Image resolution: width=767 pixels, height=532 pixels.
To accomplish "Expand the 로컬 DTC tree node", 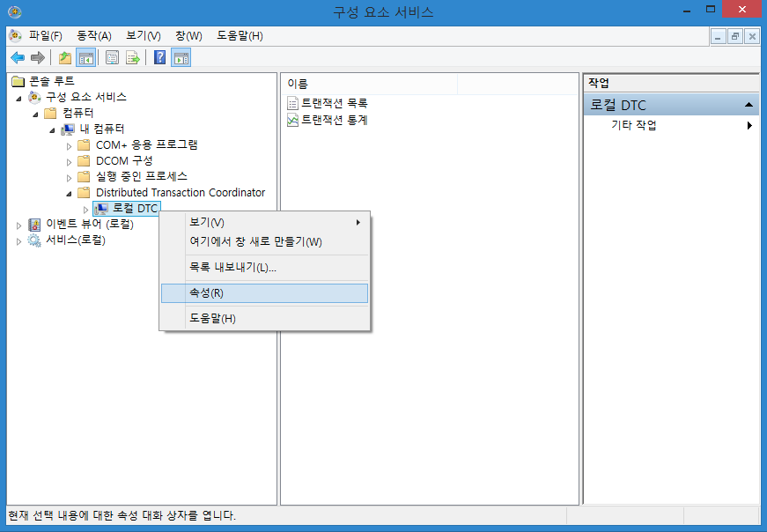I will [x=85, y=210].
